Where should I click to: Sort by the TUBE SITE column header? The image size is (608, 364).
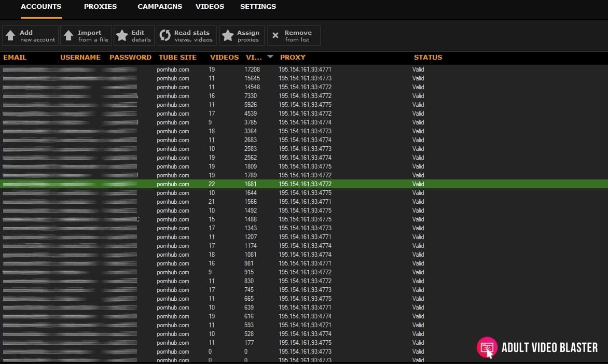tap(177, 57)
